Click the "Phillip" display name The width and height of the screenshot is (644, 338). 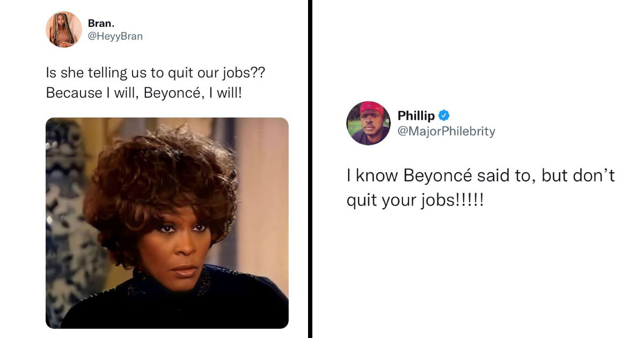pos(416,116)
